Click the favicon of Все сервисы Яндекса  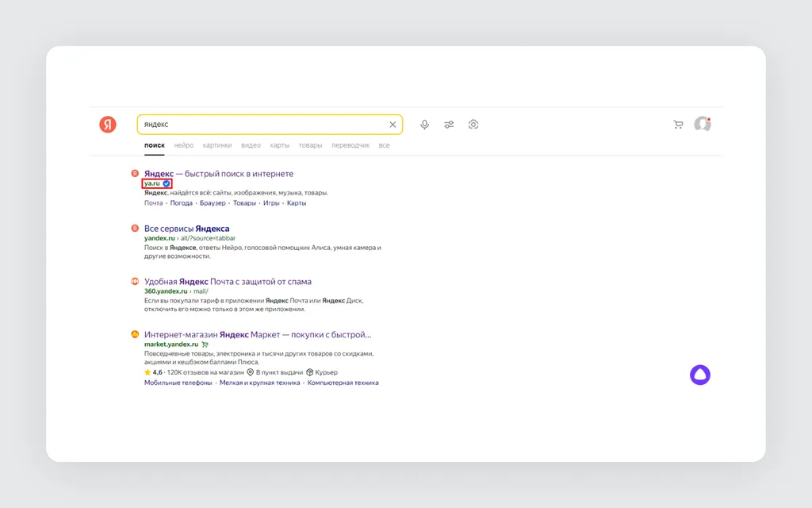pos(135,228)
